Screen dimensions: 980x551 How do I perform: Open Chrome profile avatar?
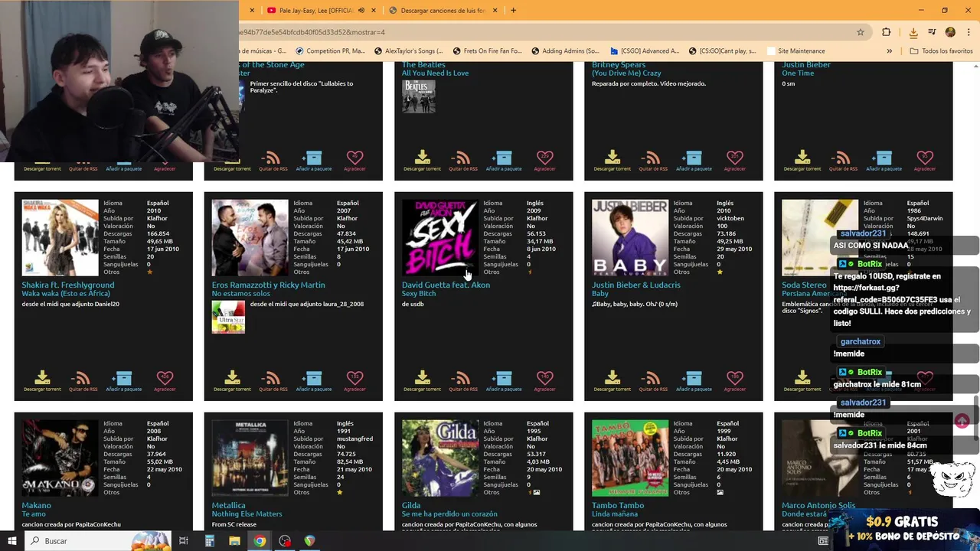[950, 32]
